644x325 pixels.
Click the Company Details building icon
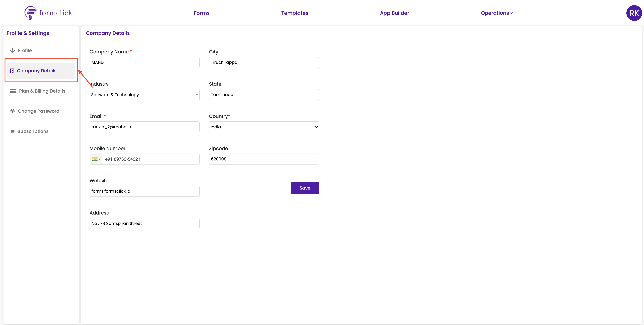(12, 71)
